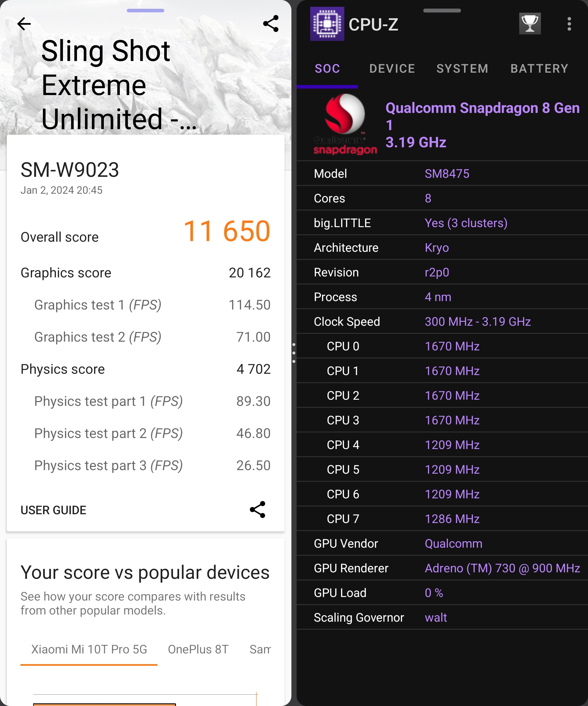Tap Physics test part 2 (FPS) row
The image size is (588, 706).
pos(146,433)
